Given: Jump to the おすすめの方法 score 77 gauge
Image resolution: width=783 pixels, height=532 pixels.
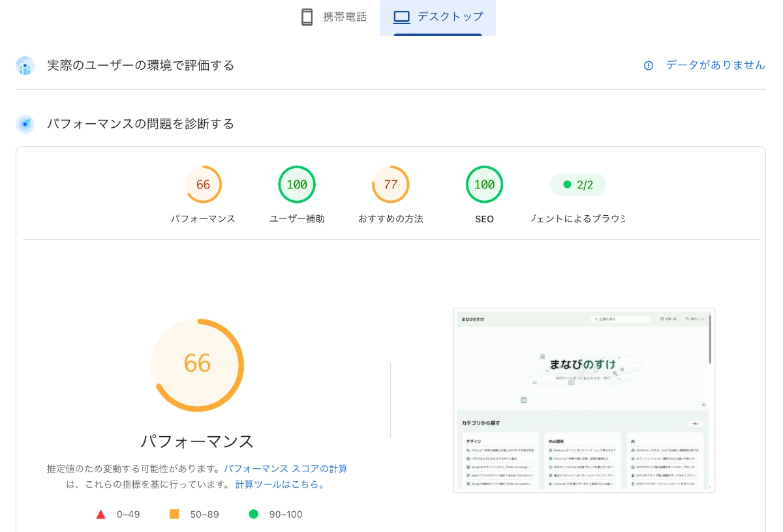Looking at the screenshot, I should click(x=390, y=185).
